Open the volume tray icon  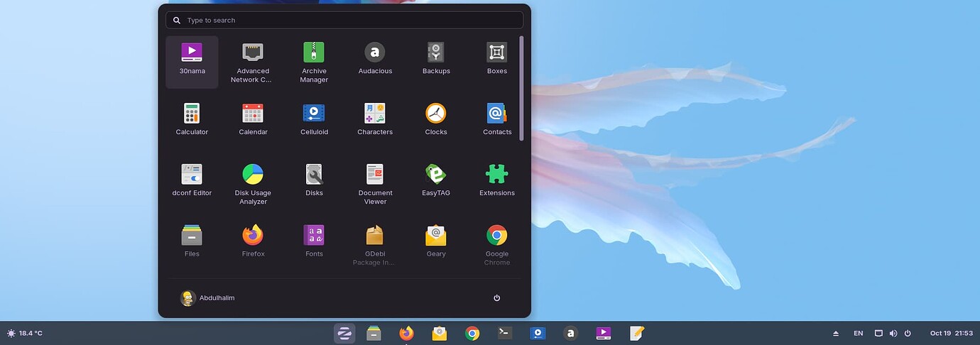tap(893, 333)
